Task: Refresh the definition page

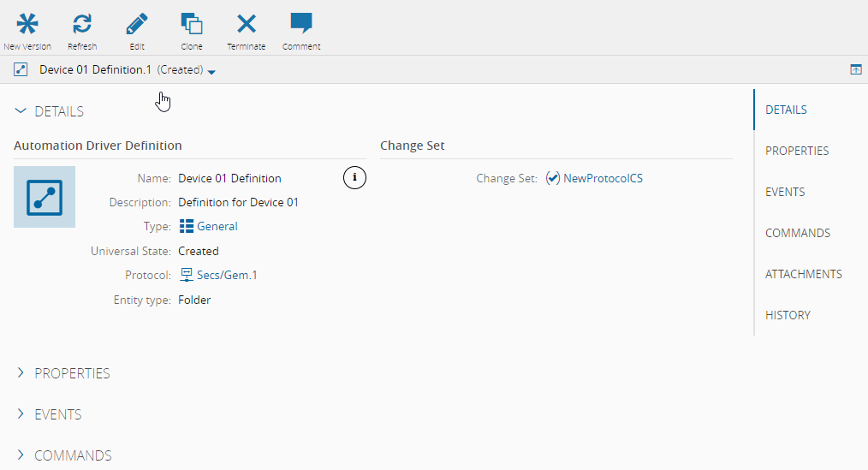Action: click(x=82, y=24)
